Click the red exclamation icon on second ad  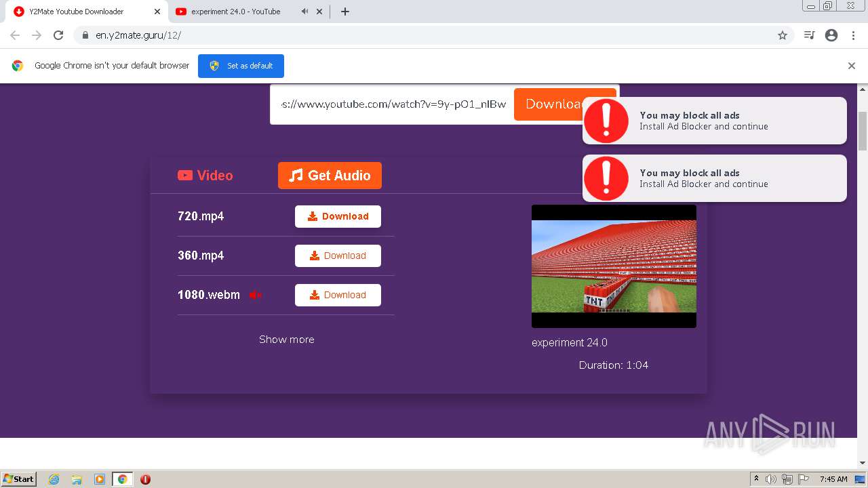pos(606,178)
